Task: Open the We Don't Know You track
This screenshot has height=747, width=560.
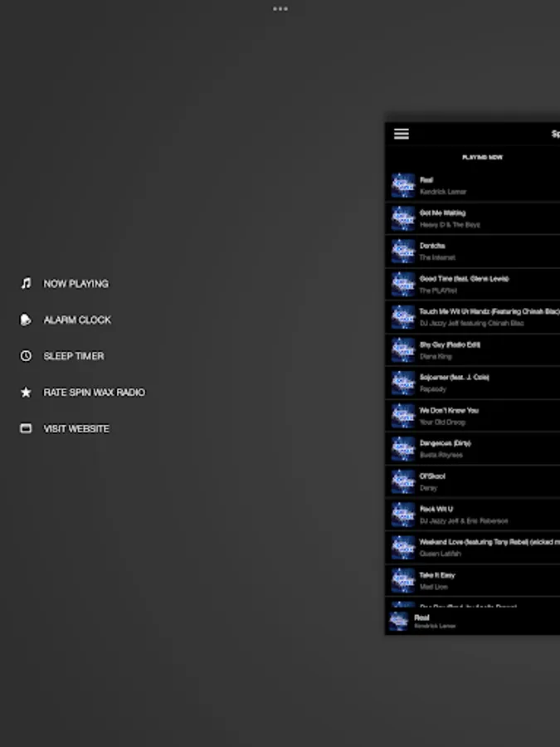Action: point(472,416)
